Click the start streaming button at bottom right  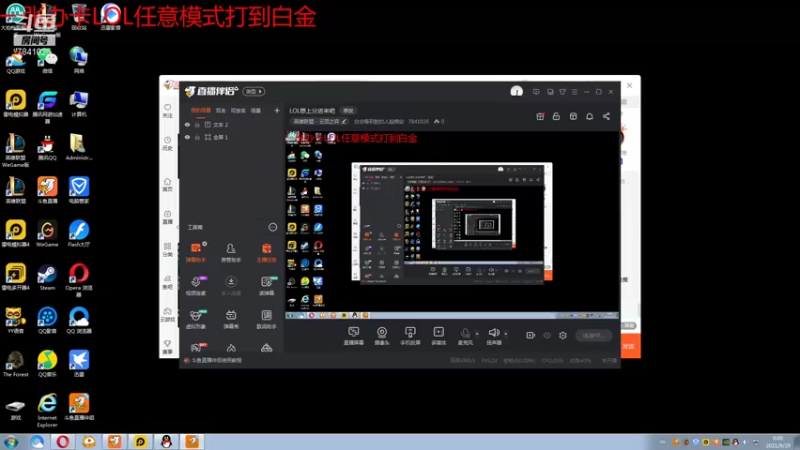593,335
